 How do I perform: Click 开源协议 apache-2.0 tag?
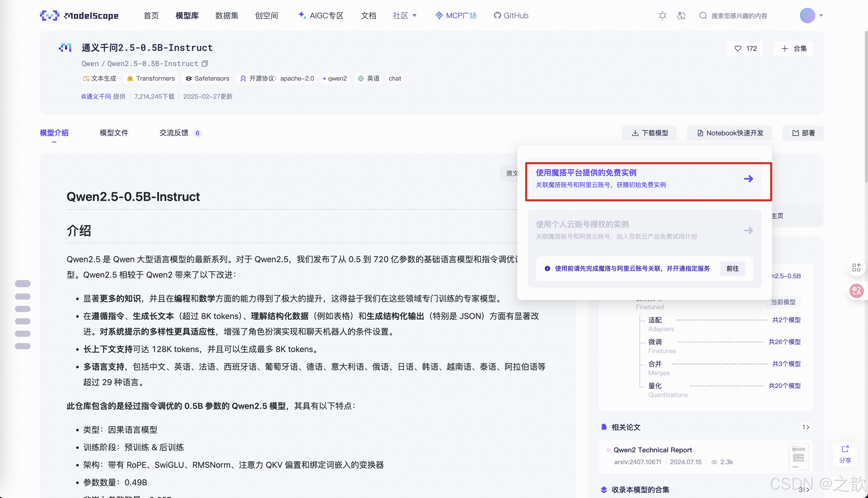click(x=277, y=78)
